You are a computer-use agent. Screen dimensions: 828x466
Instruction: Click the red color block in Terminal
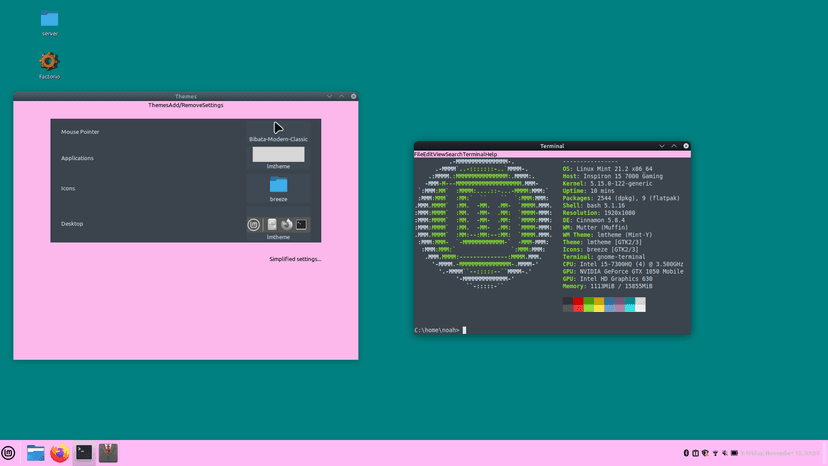coord(578,302)
